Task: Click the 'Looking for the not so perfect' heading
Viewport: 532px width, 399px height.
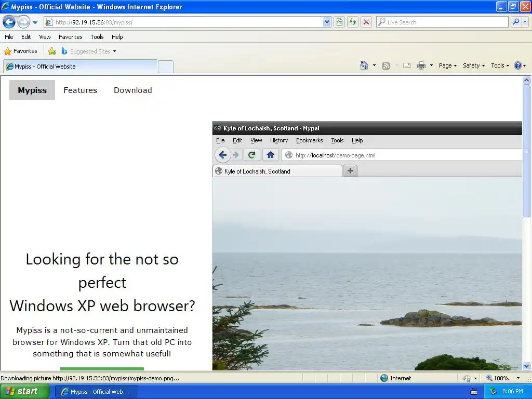Action: click(102, 271)
